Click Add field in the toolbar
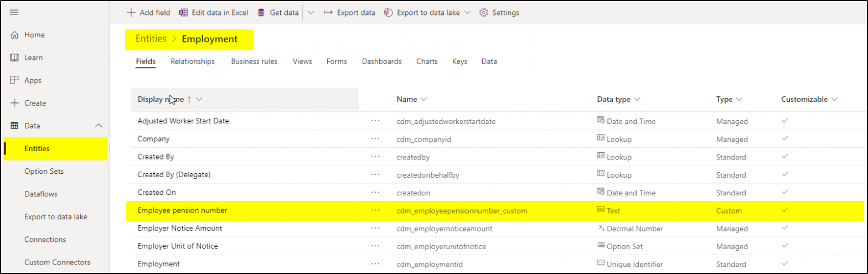Screen dimensions: 868x274 tap(148, 12)
